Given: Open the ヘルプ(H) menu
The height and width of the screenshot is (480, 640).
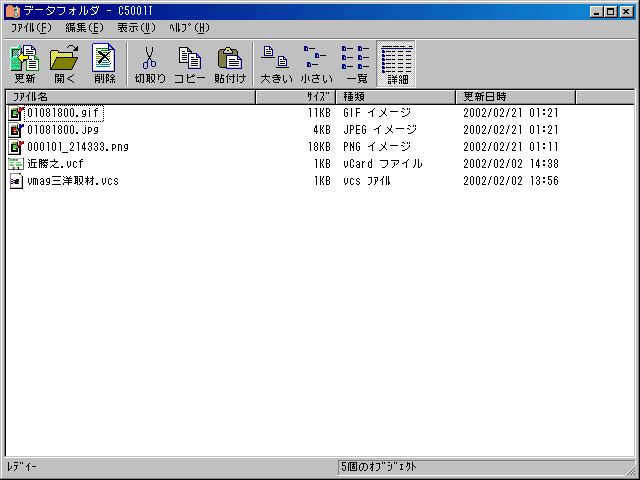Looking at the screenshot, I should pos(189,28).
